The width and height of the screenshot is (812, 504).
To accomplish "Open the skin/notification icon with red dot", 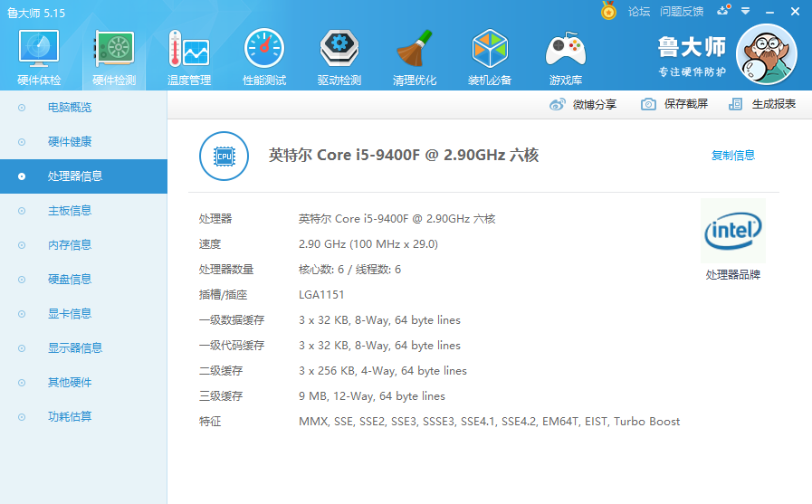I will click(723, 10).
